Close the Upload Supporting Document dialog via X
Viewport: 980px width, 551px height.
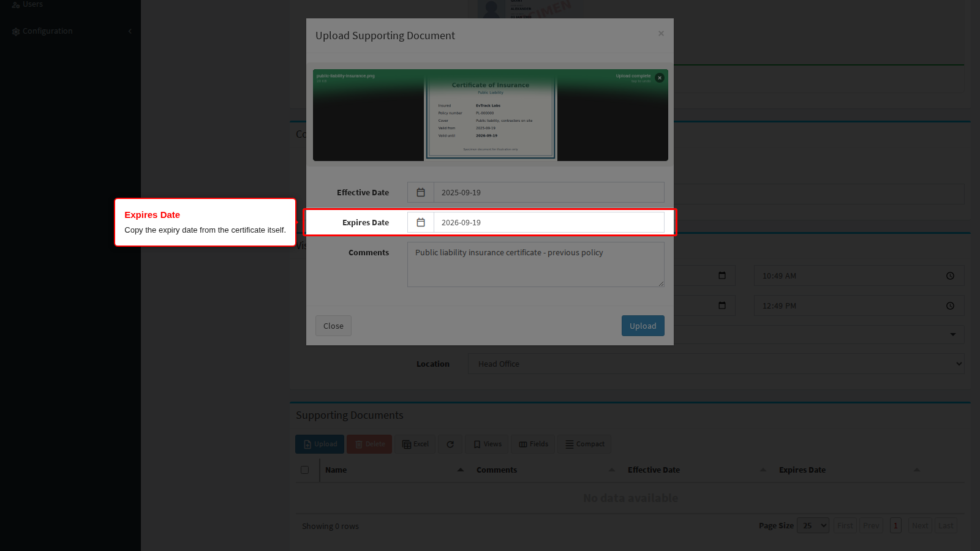point(661,34)
